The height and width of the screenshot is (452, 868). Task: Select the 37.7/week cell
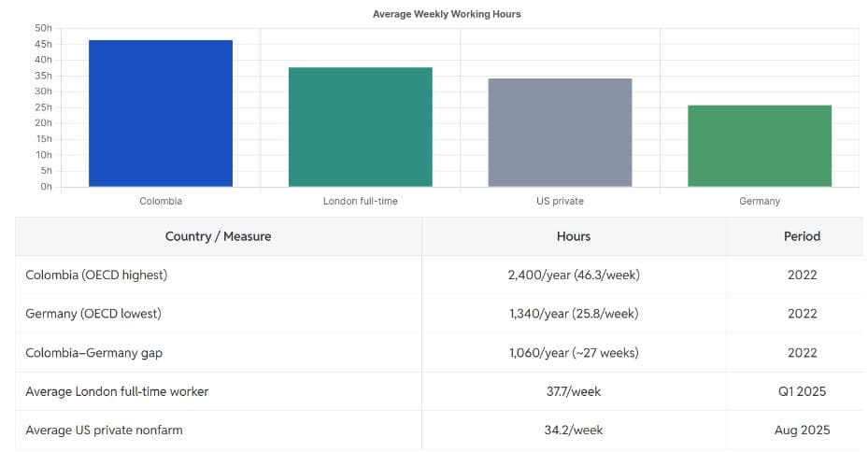point(574,391)
